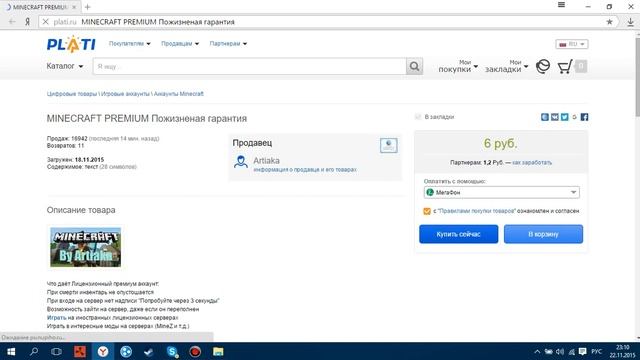Image resolution: width=640 pixels, height=360 pixels.
Task: Click the 'Купить сейчас' button
Action: 458,234
